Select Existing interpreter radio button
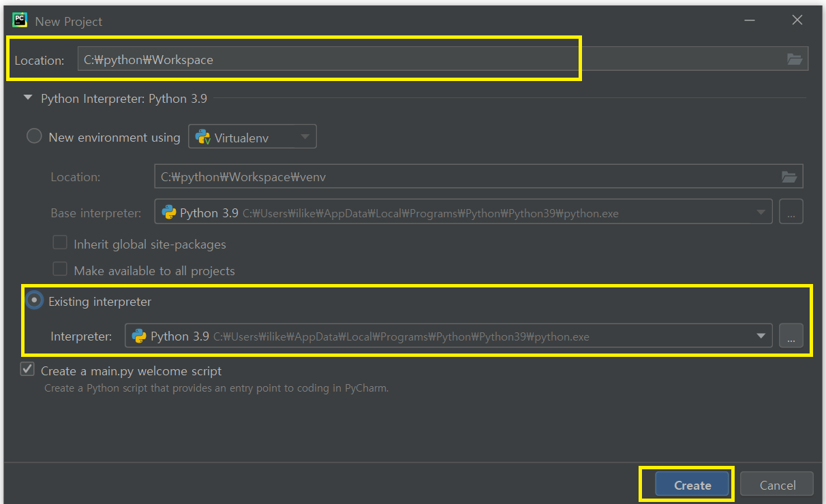 point(34,300)
